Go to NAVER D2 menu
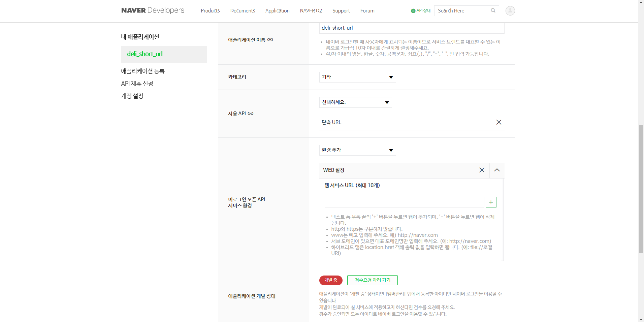 (311, 11)
